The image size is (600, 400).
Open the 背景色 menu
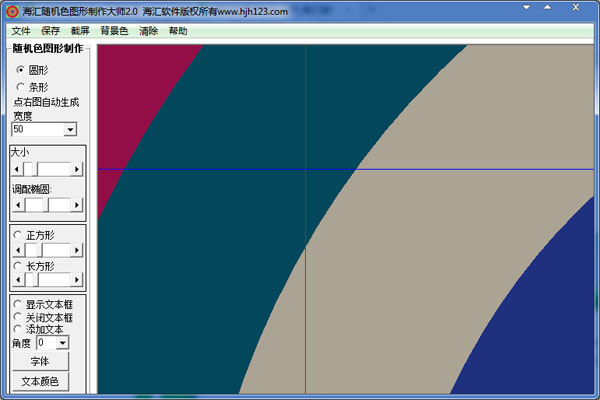pyautogui.click(x=114, y=31)
